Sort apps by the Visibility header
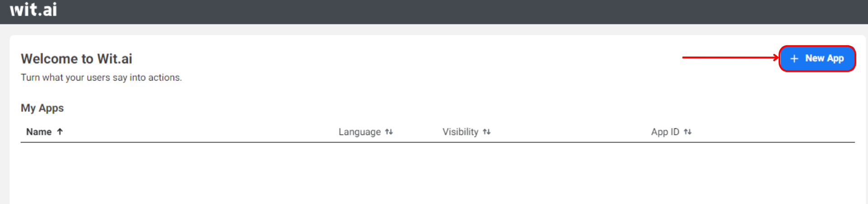The height and width of the screenshot is (204, 868). [x=460, y=132]
